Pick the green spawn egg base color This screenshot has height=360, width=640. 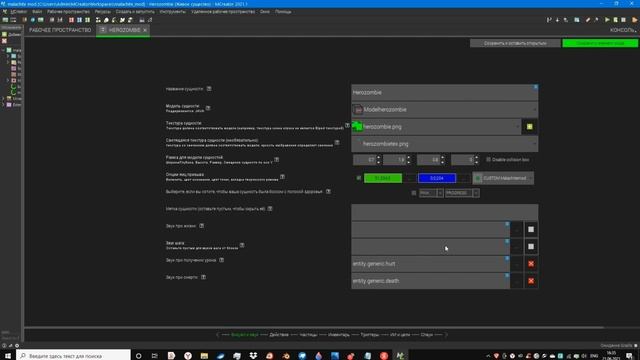(x=383, y=178)
